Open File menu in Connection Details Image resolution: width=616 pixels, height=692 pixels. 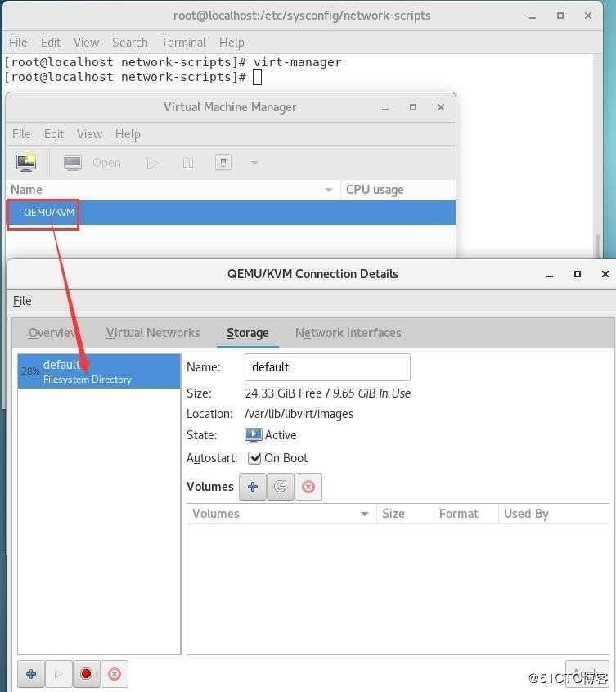[x=22, y=301]
